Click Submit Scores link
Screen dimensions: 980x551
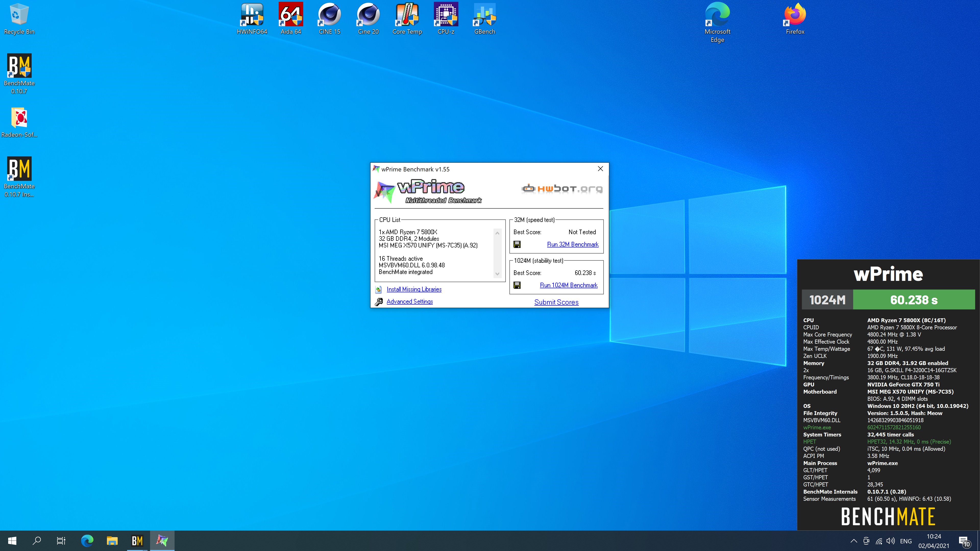pyautogui.click(x=556, y=302)
